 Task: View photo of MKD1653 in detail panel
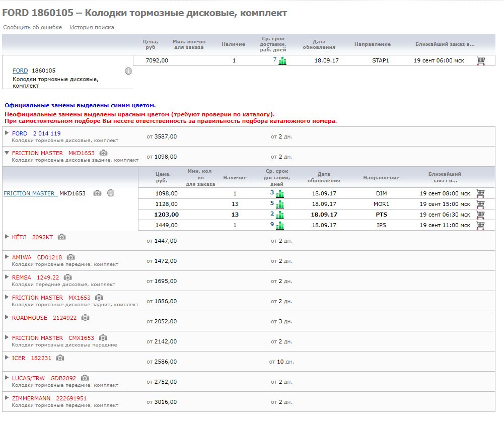pos(97,193)
